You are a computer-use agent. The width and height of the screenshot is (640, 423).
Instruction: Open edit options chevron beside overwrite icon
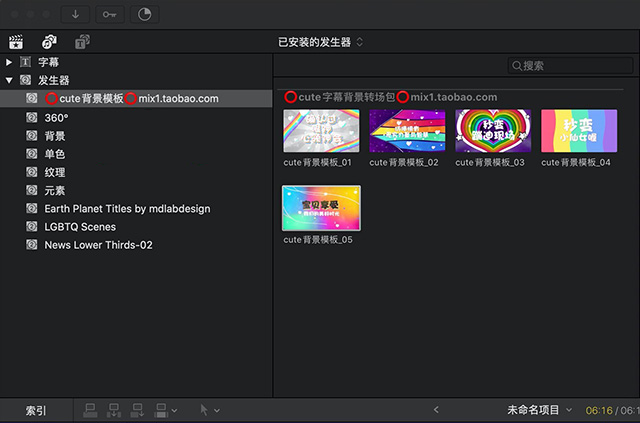click(x=175, y=410)
